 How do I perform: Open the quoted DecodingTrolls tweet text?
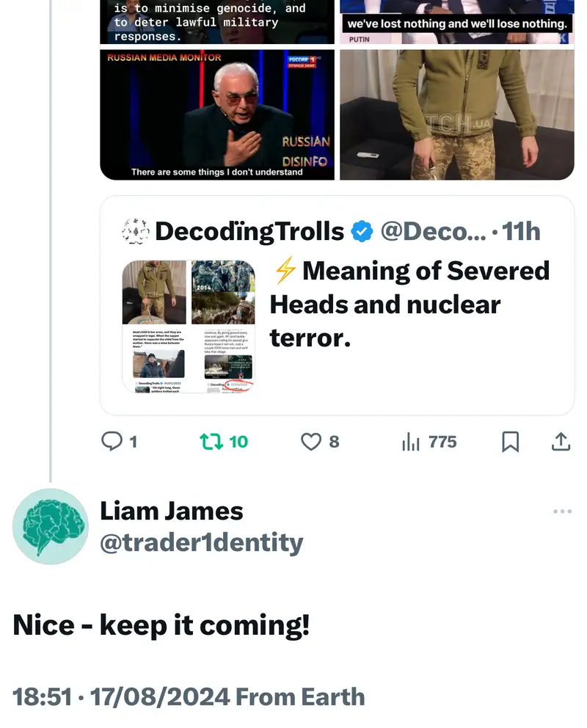[x=409, y=304]
